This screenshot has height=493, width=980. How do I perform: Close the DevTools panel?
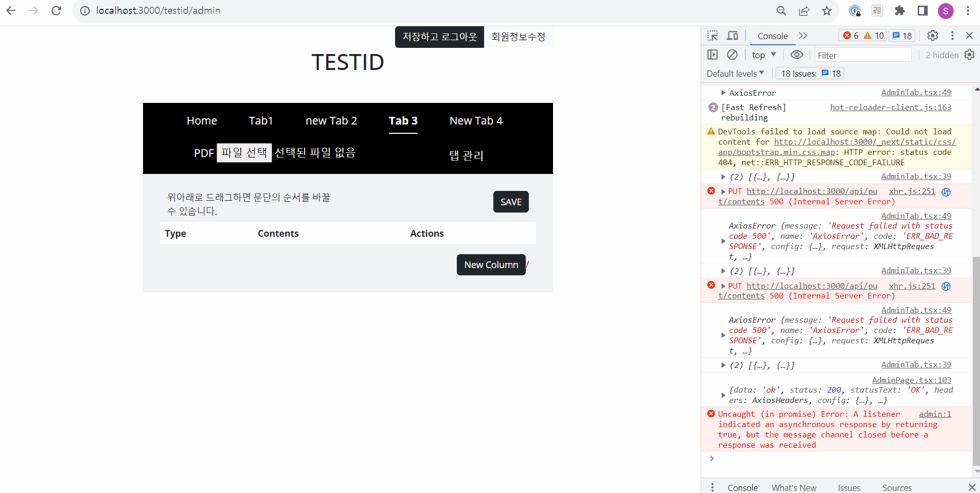(969, 36)
